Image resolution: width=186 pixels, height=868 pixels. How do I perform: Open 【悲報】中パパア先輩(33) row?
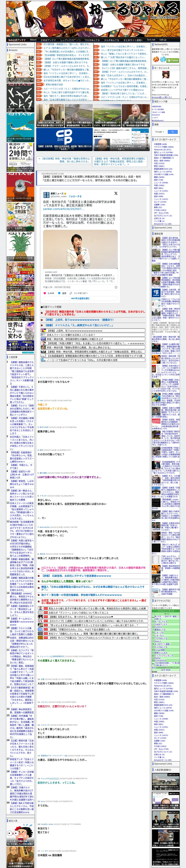pos(93,638)
